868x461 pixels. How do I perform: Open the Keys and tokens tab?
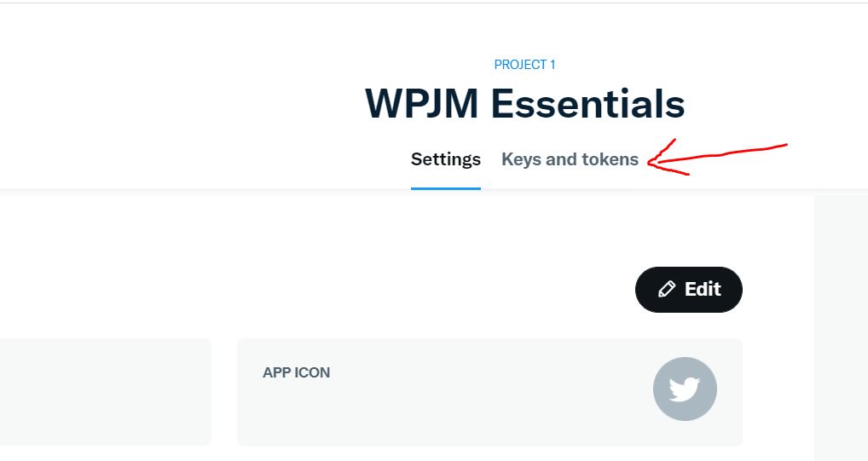pyautogui.click(x=570, y=159)
